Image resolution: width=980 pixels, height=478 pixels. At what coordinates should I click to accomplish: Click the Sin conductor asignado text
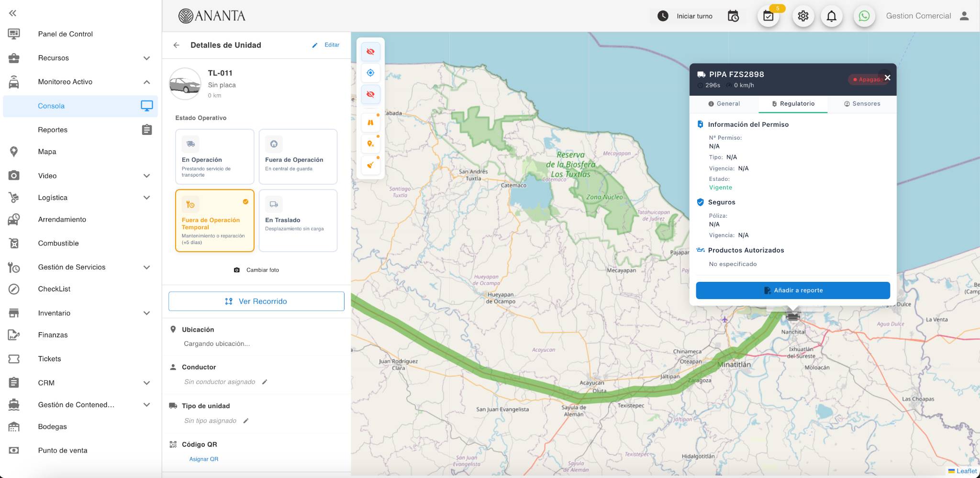[x=220, y=382]
